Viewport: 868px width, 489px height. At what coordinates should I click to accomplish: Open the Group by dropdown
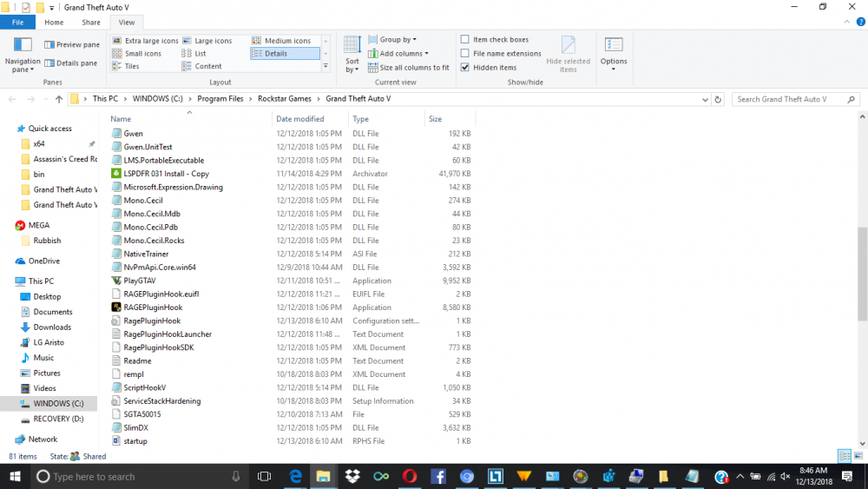[392, 39]
